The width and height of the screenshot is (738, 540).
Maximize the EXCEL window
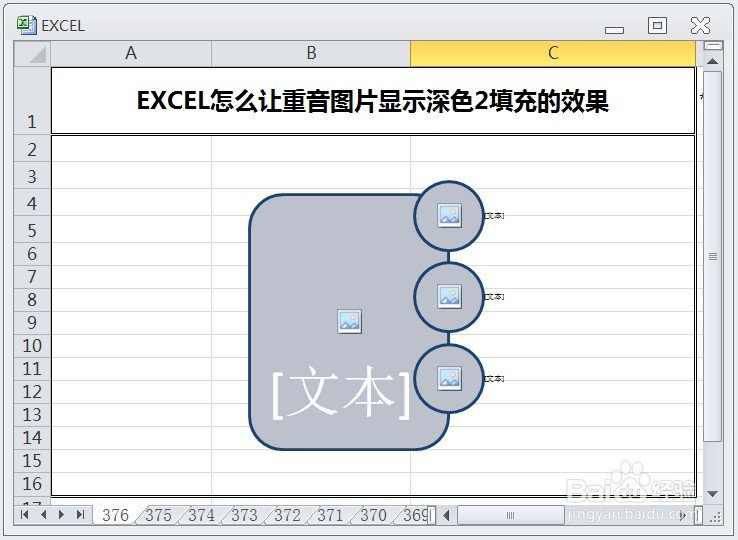tap(657, 25)
